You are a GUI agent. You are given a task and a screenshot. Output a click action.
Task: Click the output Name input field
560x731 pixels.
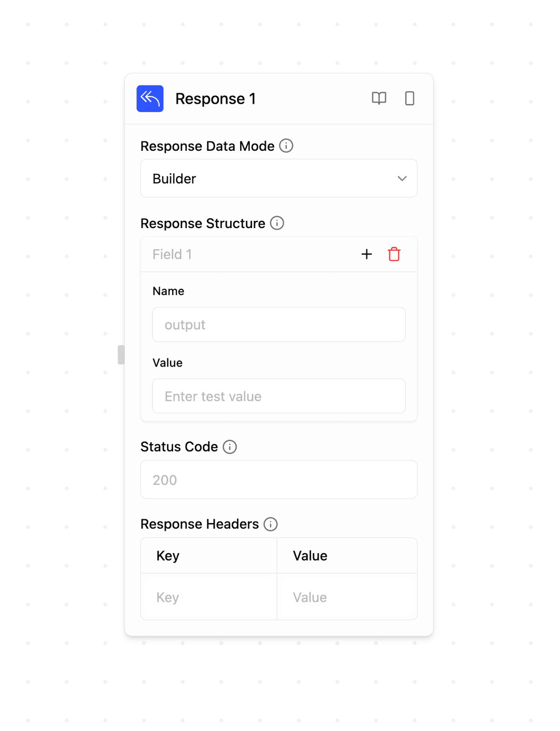pos(278,325)
